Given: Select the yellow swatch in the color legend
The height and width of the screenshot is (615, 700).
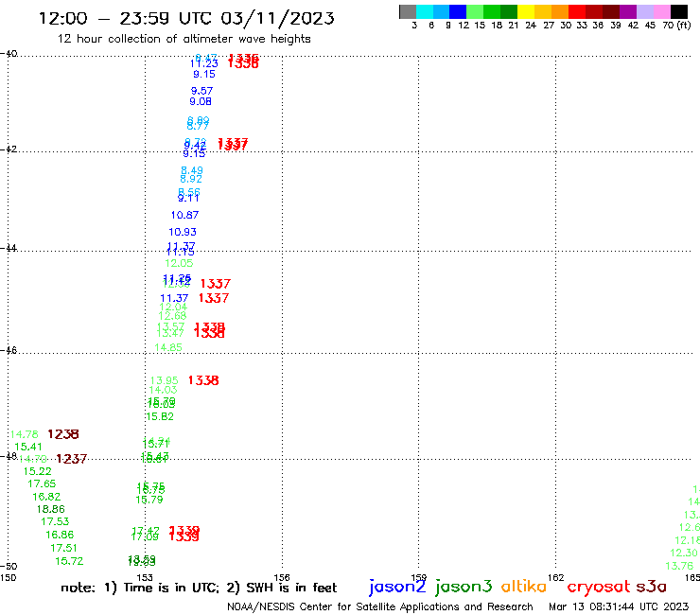Looking at the screenshot, I should tap(526, 11).
